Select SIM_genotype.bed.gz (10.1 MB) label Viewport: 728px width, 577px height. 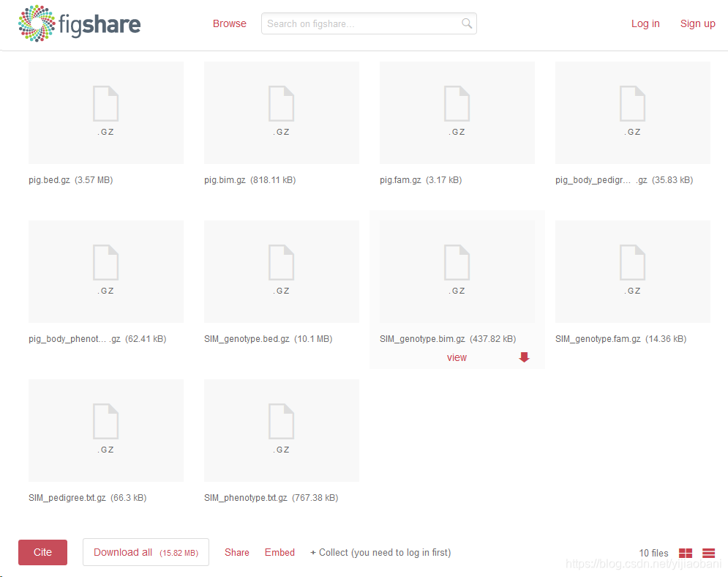tap(269, 339)
